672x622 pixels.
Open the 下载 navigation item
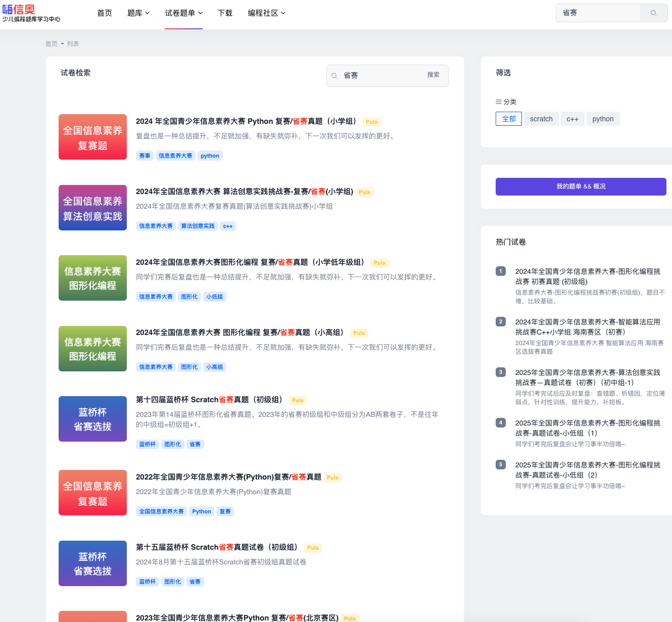pos(225,13)
